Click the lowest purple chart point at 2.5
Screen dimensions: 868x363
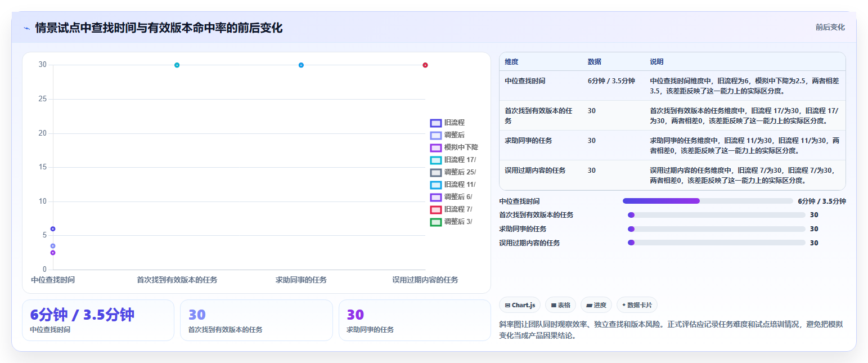pos(53,253)
